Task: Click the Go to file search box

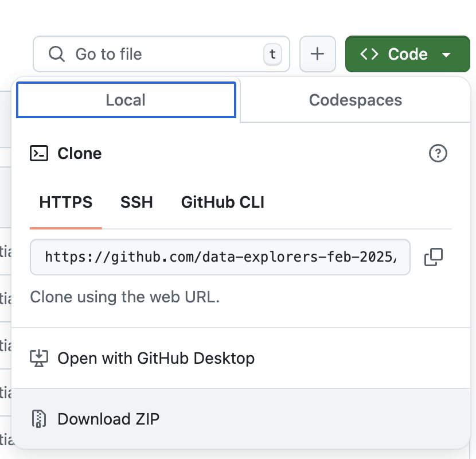Action: (161, 54)
